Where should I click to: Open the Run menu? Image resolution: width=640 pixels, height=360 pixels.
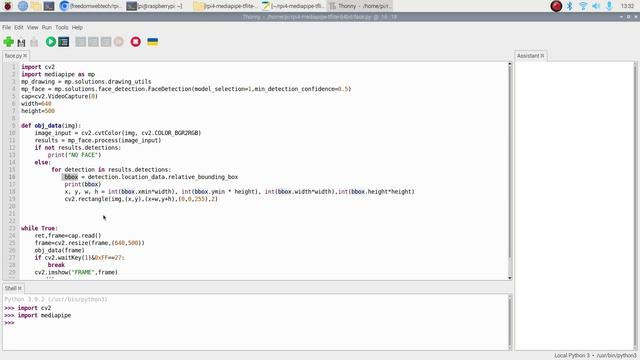pyautogui.click(x=47, y=27)
